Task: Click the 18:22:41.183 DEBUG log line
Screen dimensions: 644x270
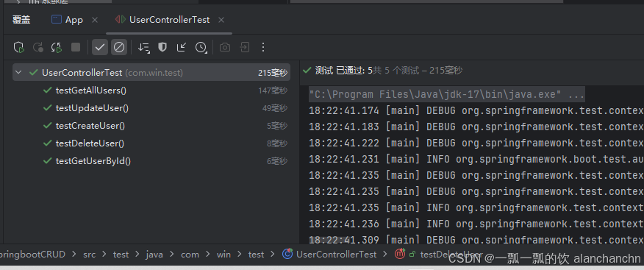Action: click(x=476, y=127)
